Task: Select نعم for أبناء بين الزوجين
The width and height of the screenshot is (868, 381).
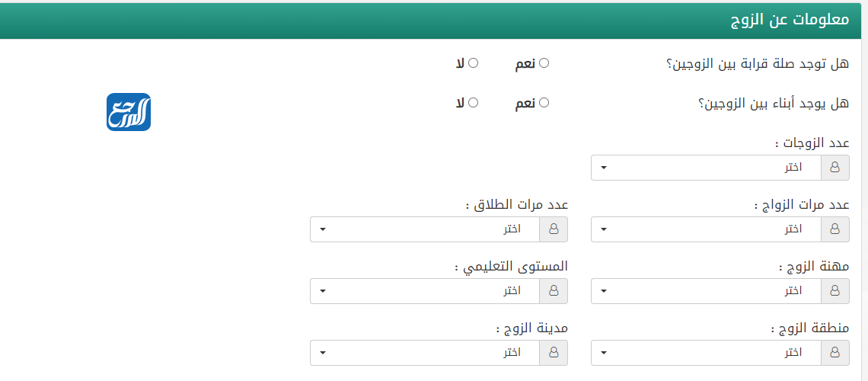Action: 544,102
